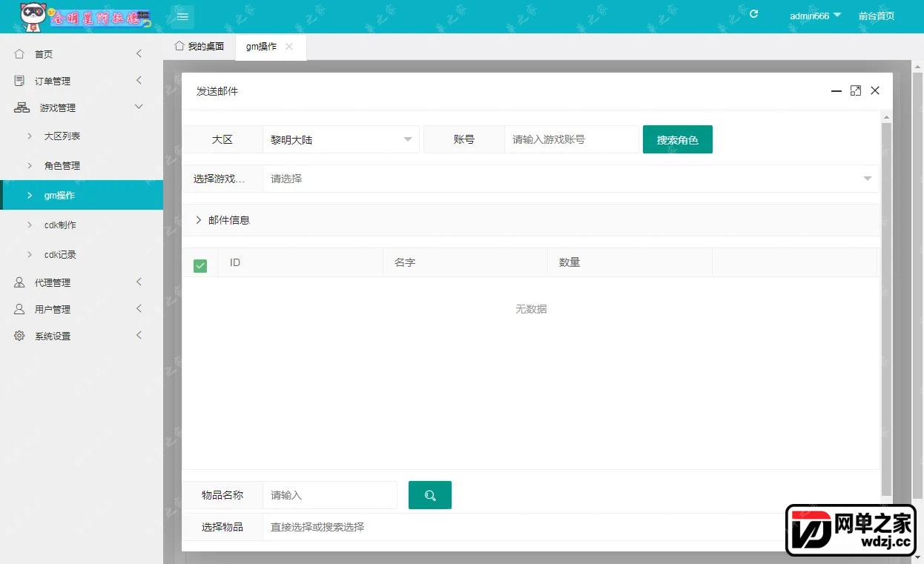Click the gear icon beside 系统设置
The height and width of the screenshot is (564, 924).
tap(19, 336)
